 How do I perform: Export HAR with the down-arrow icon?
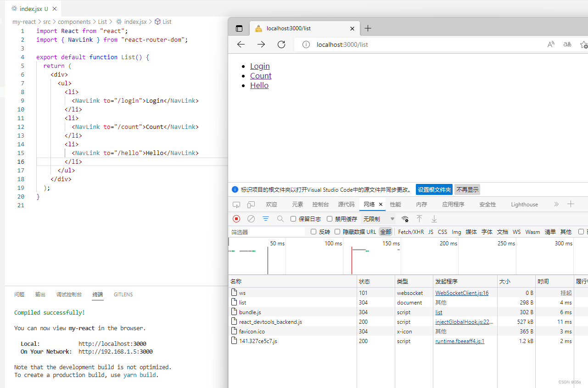point(434,219)
